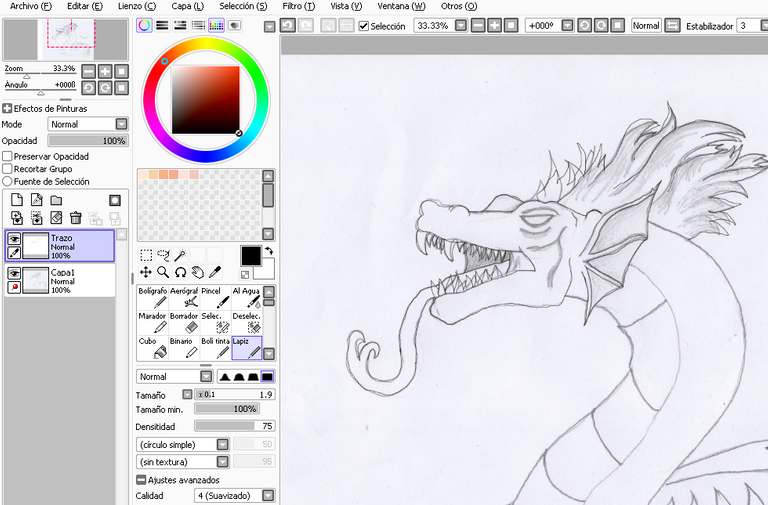768x505 pixels.
Task: Create a new normal layer
Action: (x=17, y=200)
